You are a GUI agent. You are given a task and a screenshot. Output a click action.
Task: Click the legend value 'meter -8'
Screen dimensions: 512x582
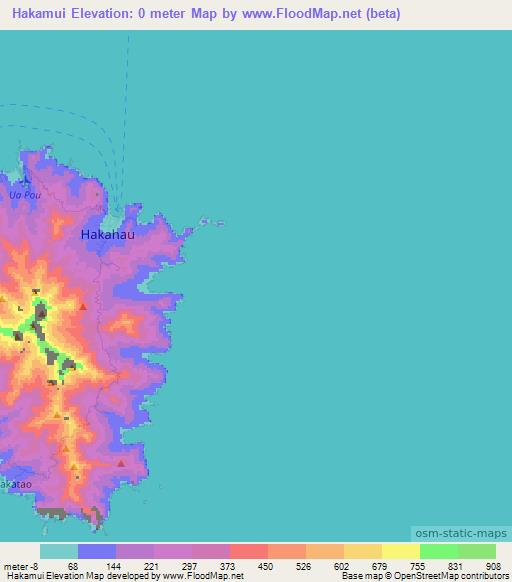coord(21,567)
